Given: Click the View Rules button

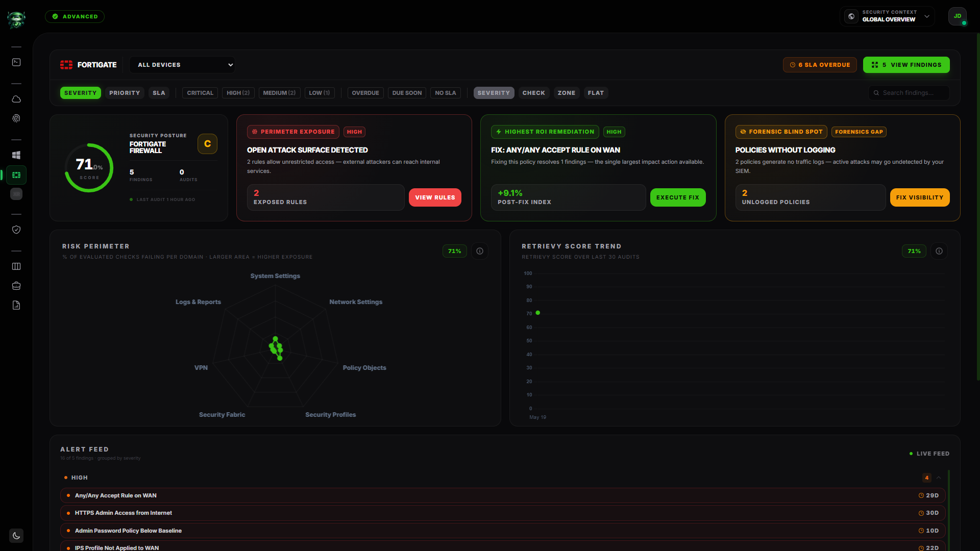Looking at the screenshot, I should point(435,197).
